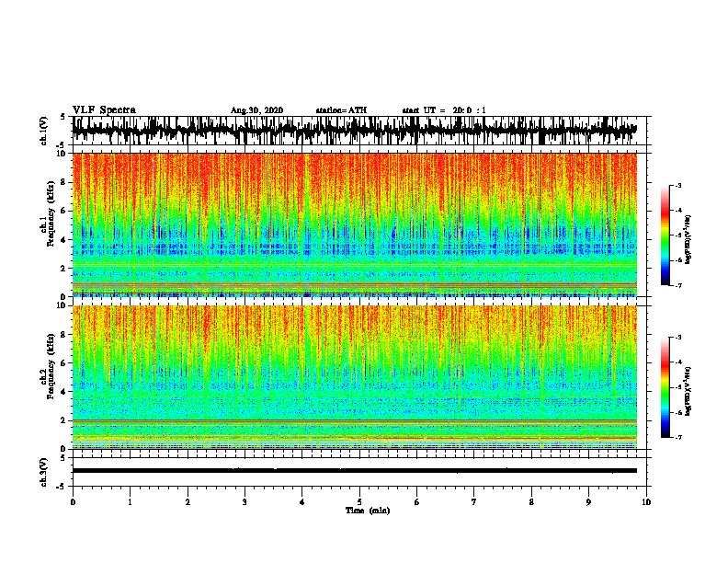Select the "Time (min)" axis title
The height and width of the screenshot is (563, 728).
(x=368, y=511)
